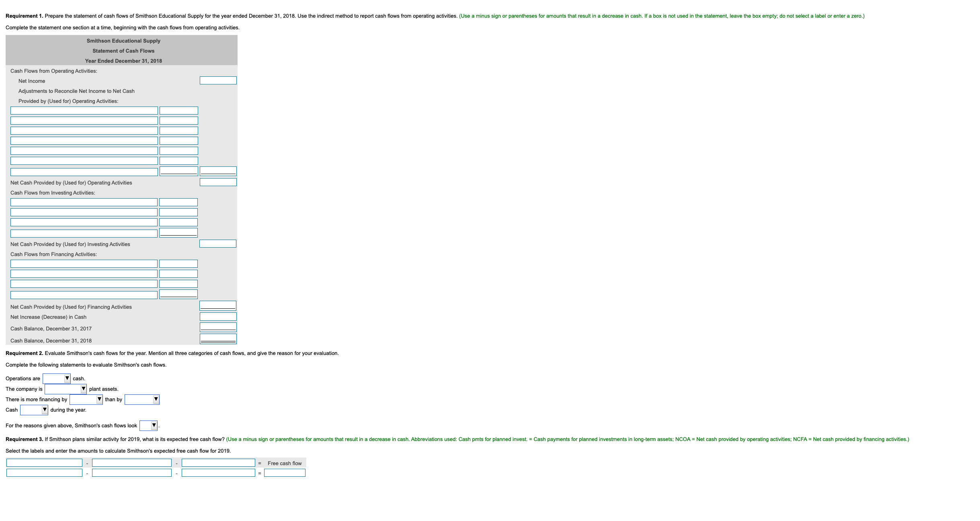The height and width of the screenshot is (521, 980).
Task: Click the Net Cash Provided by Operating Activities amount box
Action: 218,182
